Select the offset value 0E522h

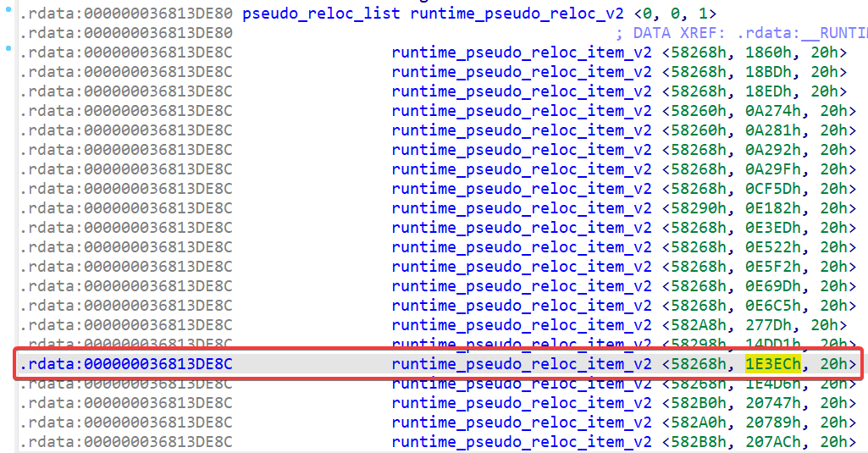773,247
